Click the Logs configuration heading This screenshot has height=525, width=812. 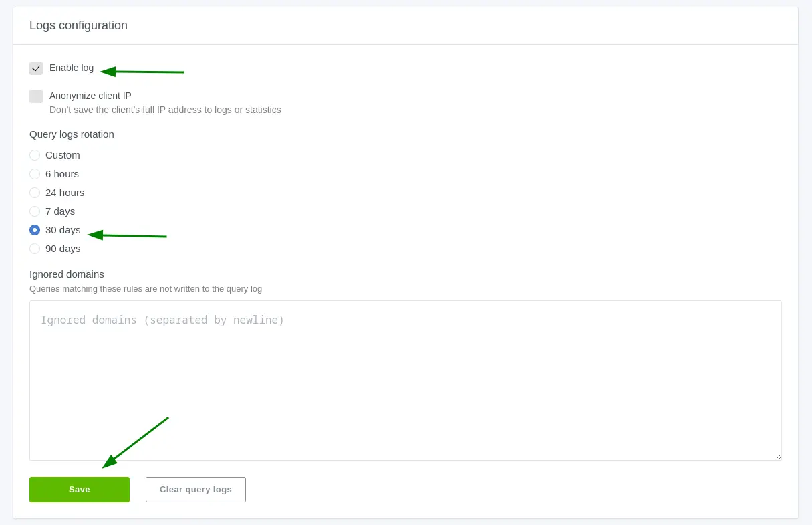click(78, 25)
